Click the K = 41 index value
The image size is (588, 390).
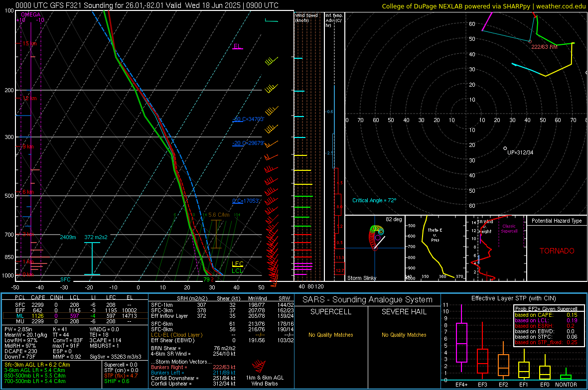pyautogui.click(x=60, y=329)
